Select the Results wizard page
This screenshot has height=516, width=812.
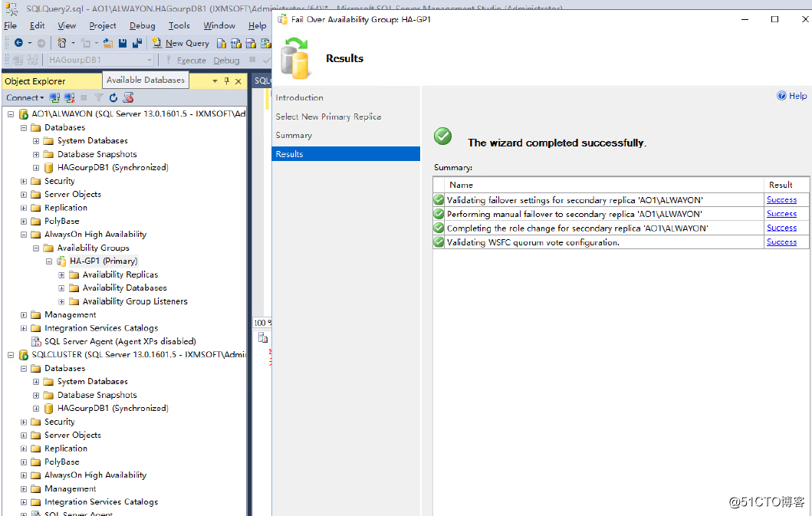point(346,154)
